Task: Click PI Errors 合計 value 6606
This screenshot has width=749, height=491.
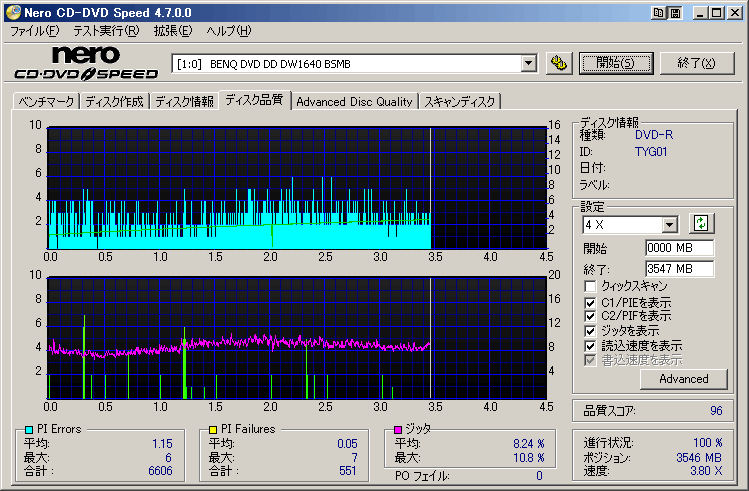Action: point(160,471)
